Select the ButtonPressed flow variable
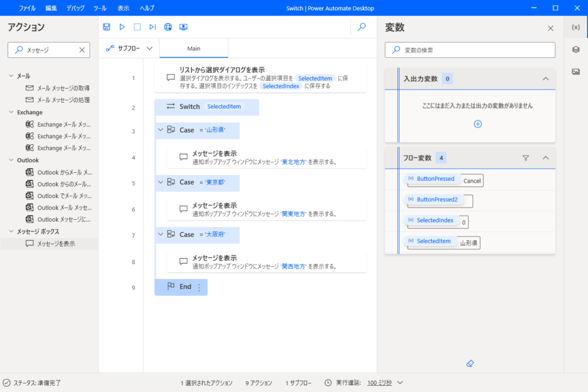588x392 pixels. click(433, 178)
